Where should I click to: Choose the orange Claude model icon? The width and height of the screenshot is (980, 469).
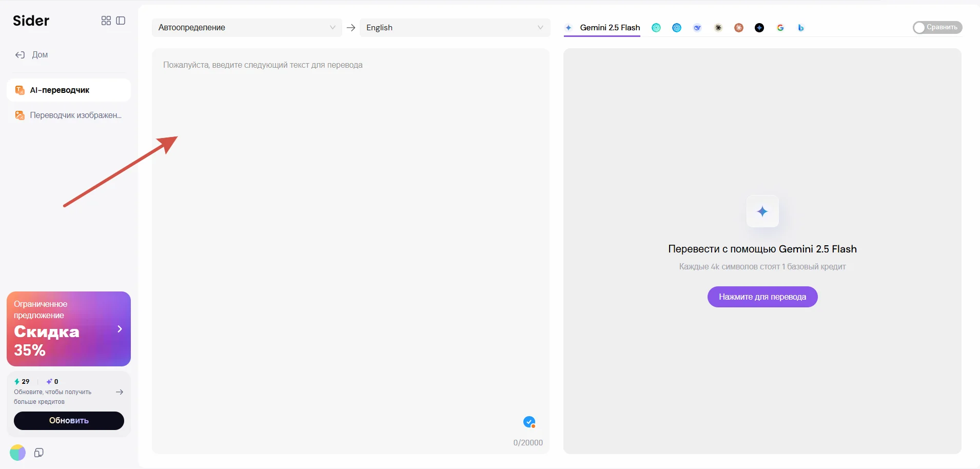tap(739, 28)
